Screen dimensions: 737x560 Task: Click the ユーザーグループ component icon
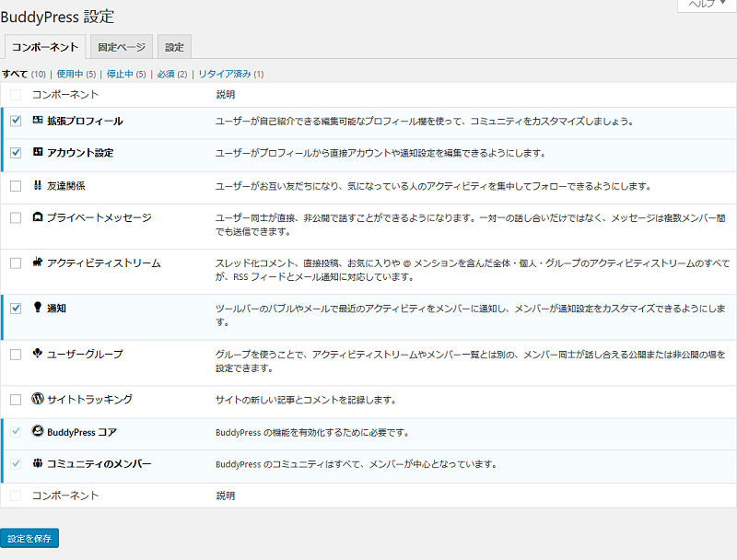(38, 353)
